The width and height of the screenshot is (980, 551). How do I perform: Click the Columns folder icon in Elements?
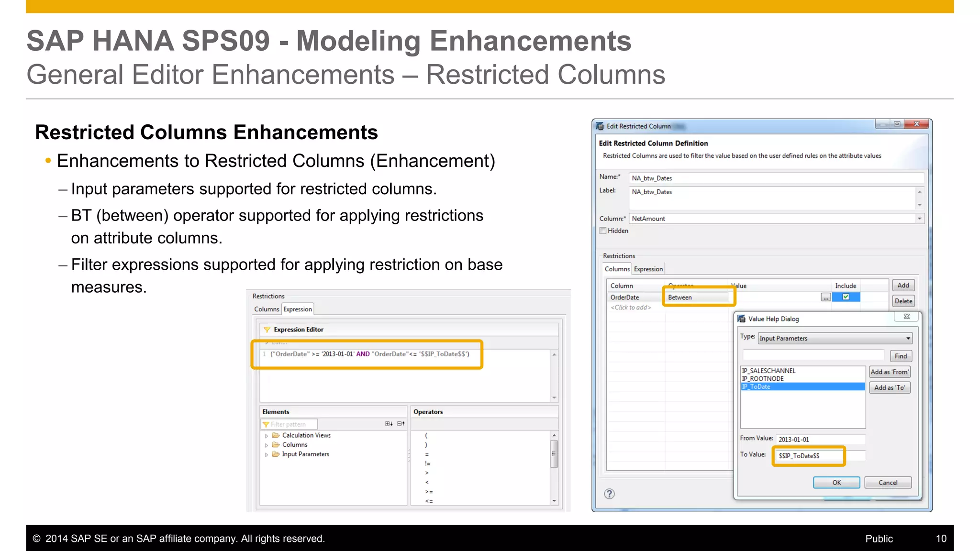[x=276, y=445]
